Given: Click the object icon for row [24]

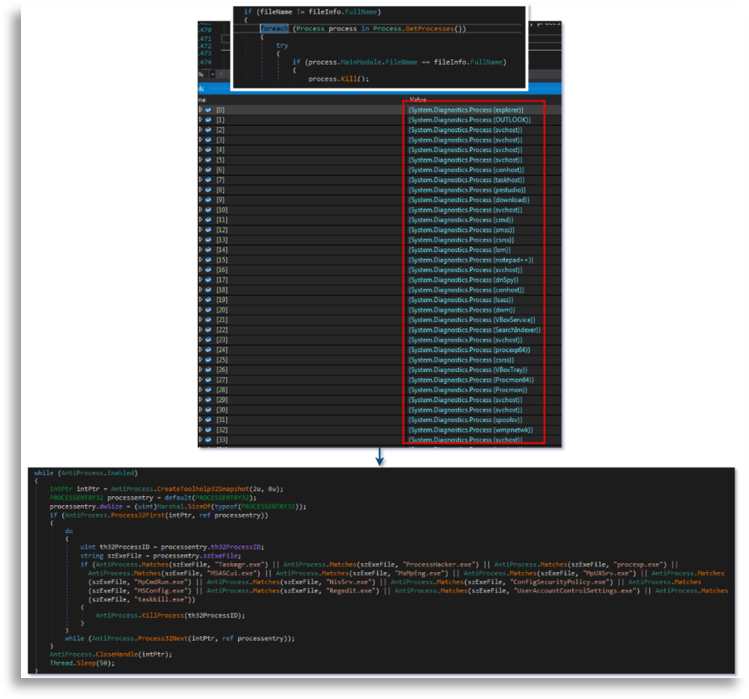Looking at the screenshot, I should coord(208,349).
